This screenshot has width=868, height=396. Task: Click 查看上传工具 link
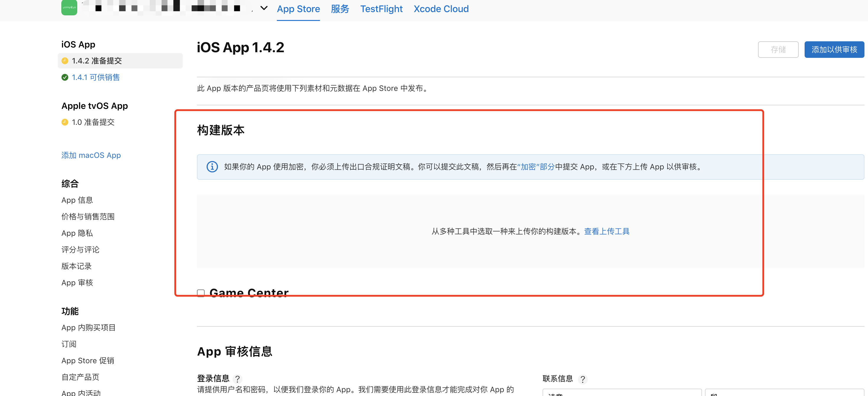click(x=606, y=231)
